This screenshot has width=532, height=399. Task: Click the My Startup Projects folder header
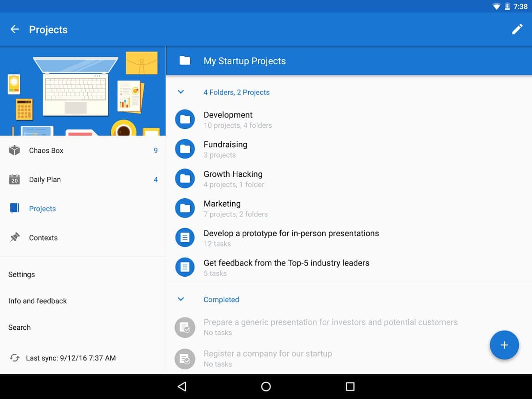(x=245, y=61)
